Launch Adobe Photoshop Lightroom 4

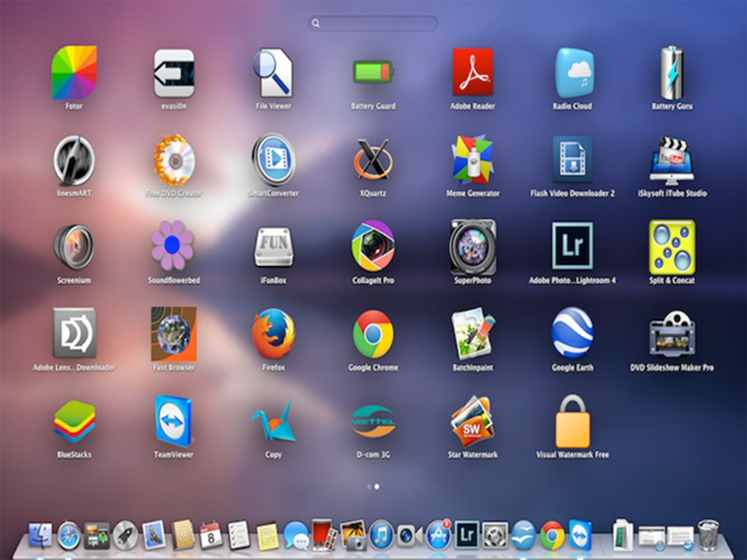click(x=571, y=246)
